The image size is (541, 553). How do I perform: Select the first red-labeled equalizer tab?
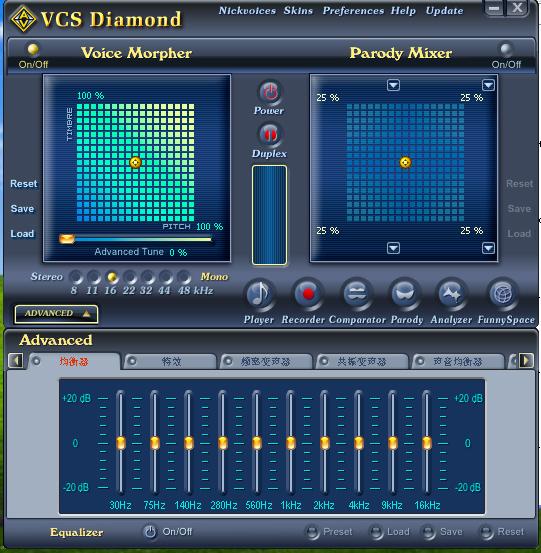pos(74,361)
